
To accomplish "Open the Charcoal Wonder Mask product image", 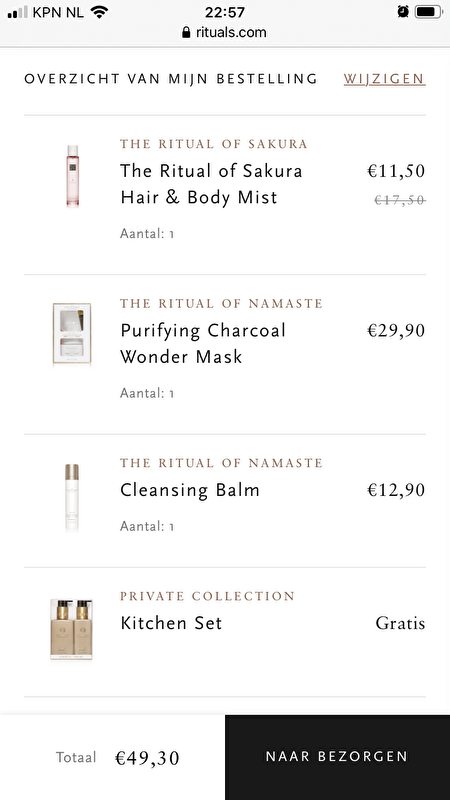I will [72, 335].
